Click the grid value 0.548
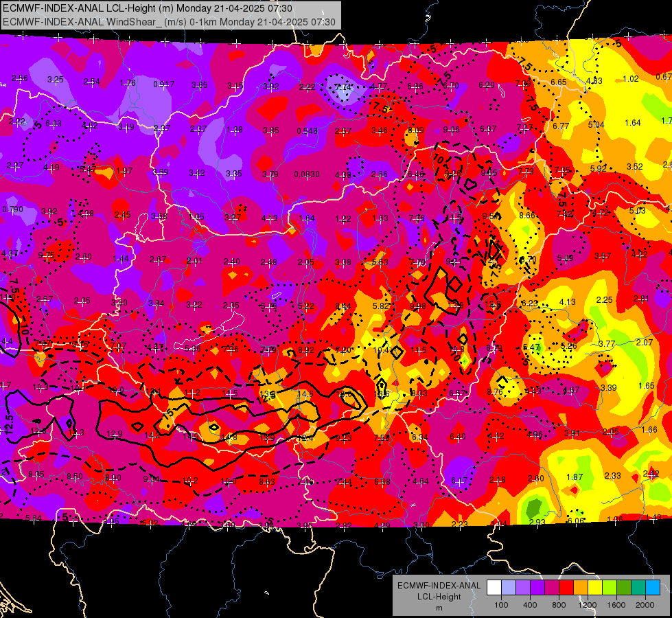The height and width of the screenshot is (618, 672). coord(308,131)
